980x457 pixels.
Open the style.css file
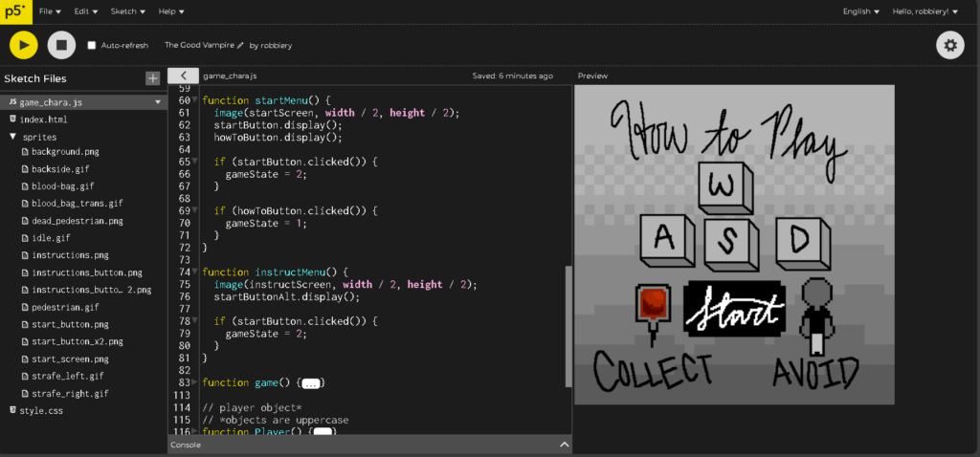click(40, 411)
